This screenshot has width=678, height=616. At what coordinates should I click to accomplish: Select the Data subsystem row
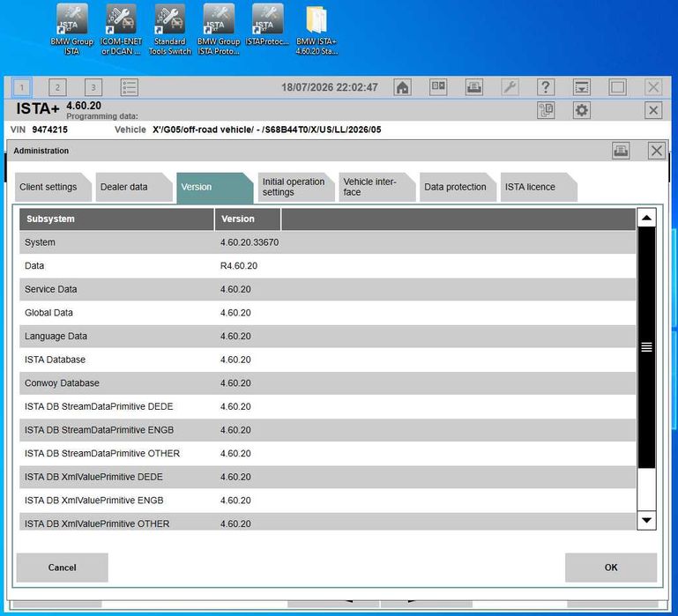pyautogui.click(x=327, y=266)
